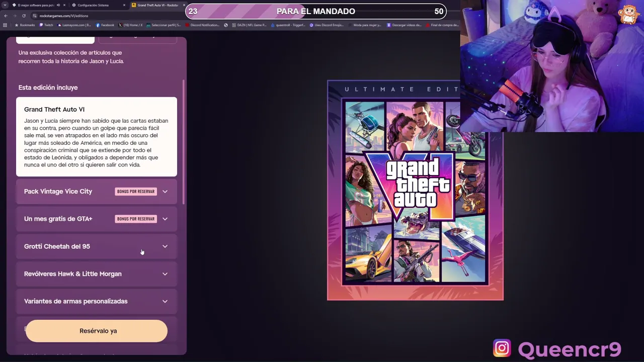Open the browser apps grid shortcut
The width and height of the screenshot is (644, 362).
(5, 25)
